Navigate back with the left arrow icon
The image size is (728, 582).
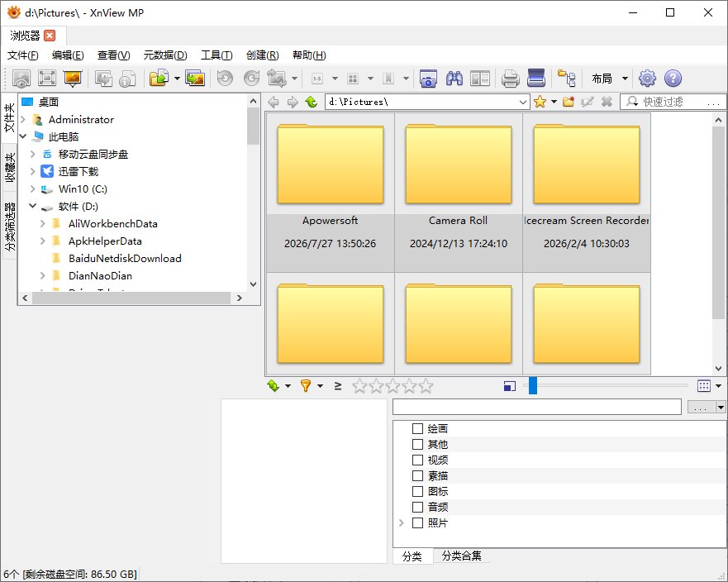(x=274, y=102)
